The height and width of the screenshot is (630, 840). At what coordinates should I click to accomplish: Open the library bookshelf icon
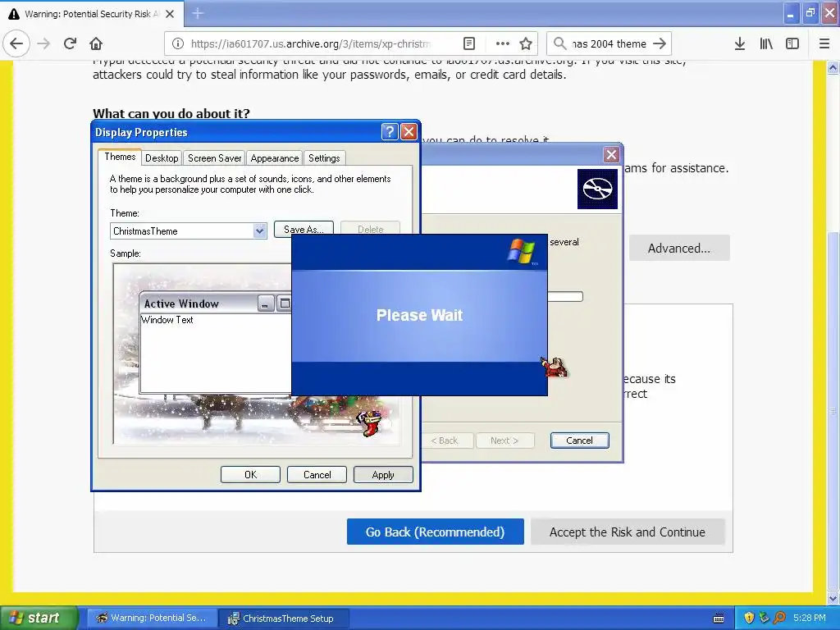pyautogui.click(x=766, y=43)
